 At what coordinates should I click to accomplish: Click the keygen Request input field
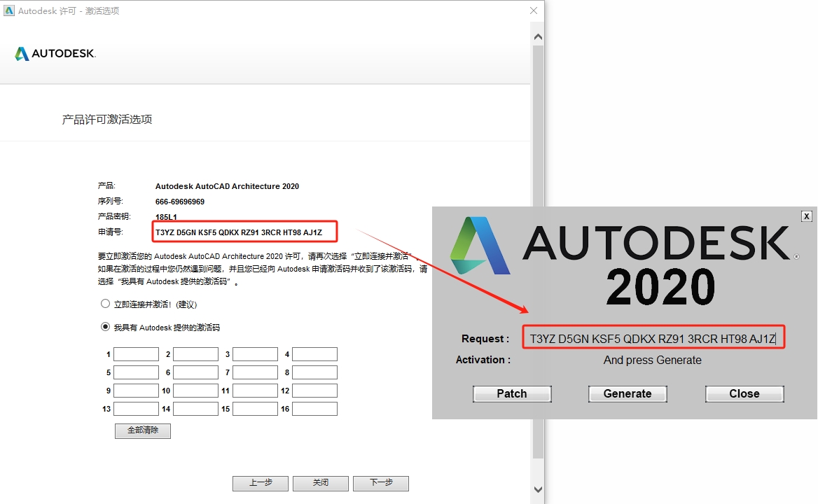[x=653, y=339]
